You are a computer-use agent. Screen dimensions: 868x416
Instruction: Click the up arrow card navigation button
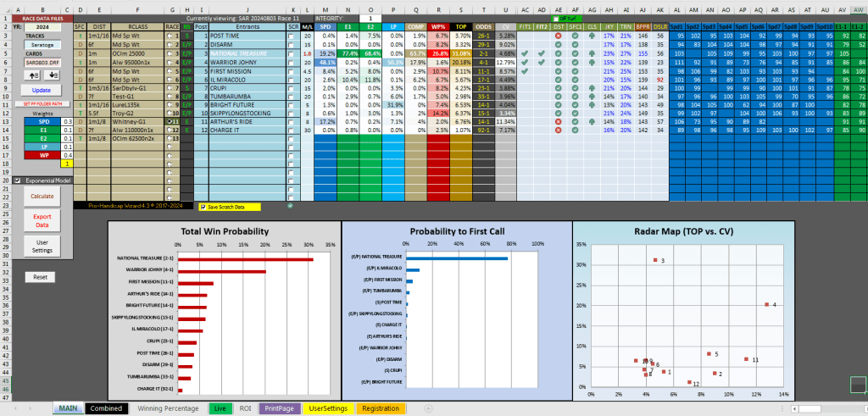pos(31,74)
